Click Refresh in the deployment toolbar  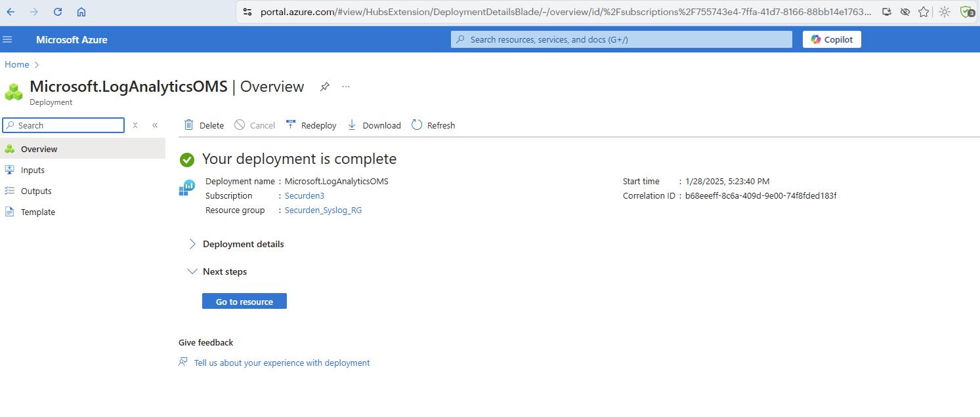433,125
